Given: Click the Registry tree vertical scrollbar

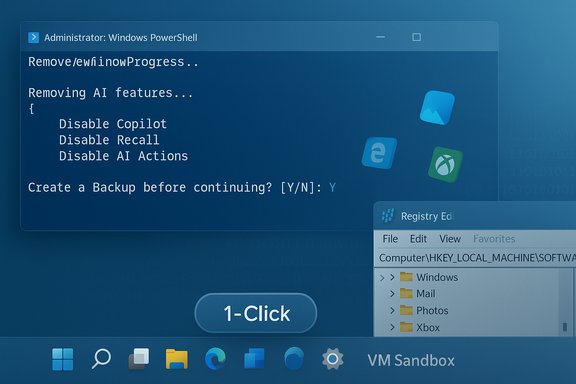Looking at the screenshot, I should coord(565,302).
